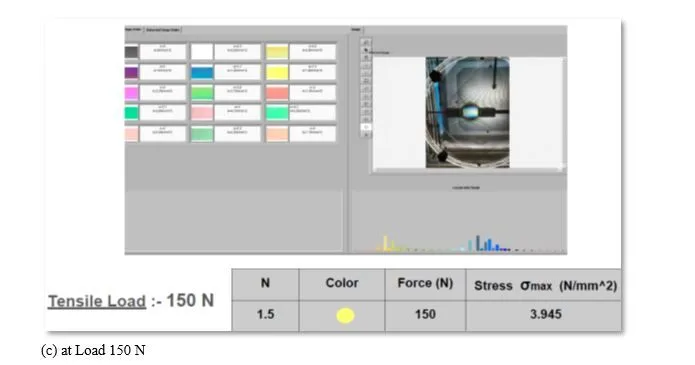The width and height of the screenshot is (695, 365).
Task: Select the blue color swatch
Action: (x=202, y=72)
